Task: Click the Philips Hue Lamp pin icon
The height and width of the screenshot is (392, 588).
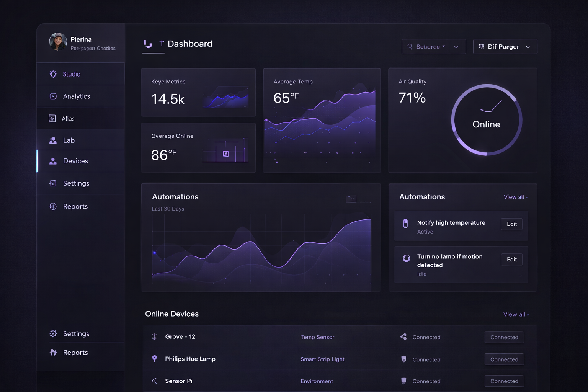Action: pyautogui.click(x=154, y=359)
